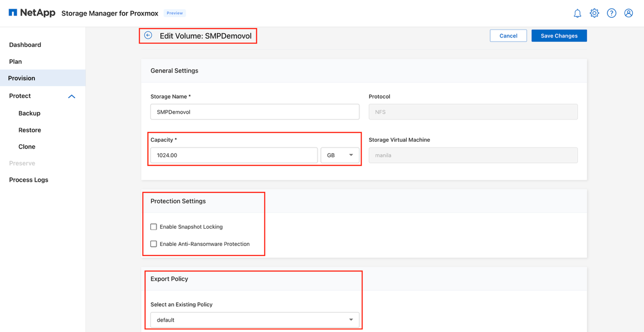Enable Anti-Ransomware Protection
The width and height of the screenshot is (644, 332).
(x=154, y=244)
